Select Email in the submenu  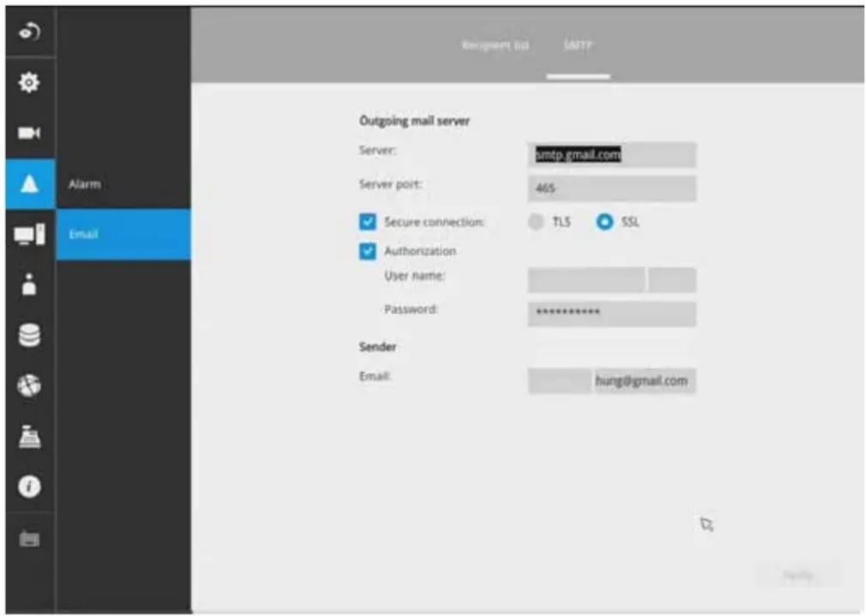124,234
